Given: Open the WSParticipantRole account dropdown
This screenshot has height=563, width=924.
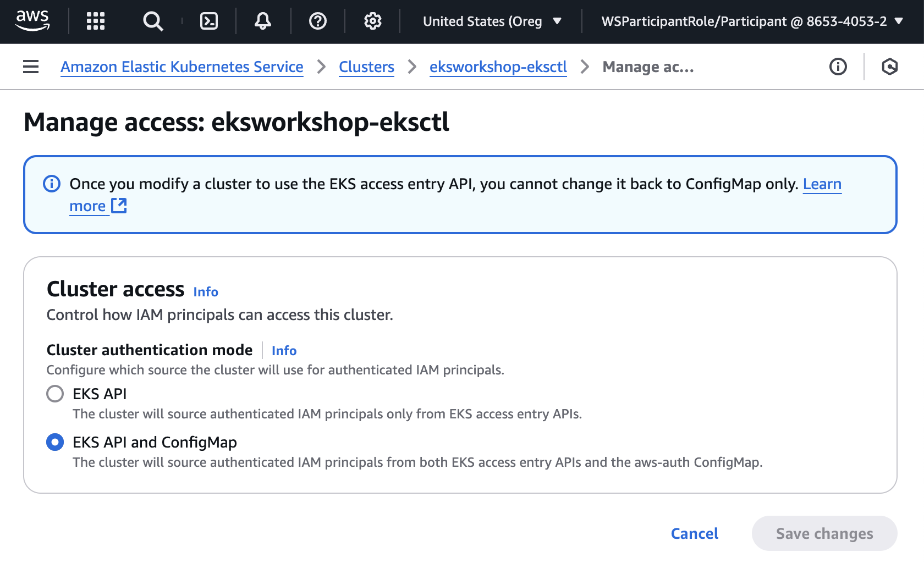Looking at the screenshot, I should point(752,21).
